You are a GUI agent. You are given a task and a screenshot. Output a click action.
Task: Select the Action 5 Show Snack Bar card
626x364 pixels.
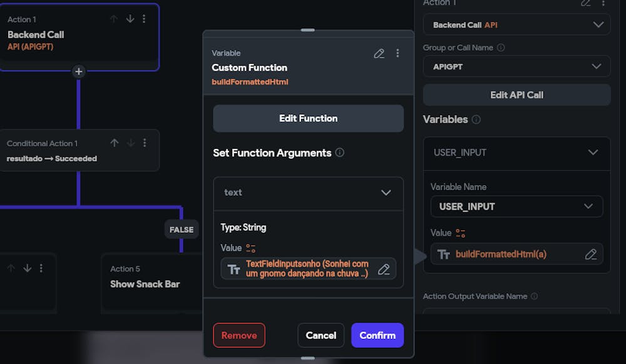point(151,283)
